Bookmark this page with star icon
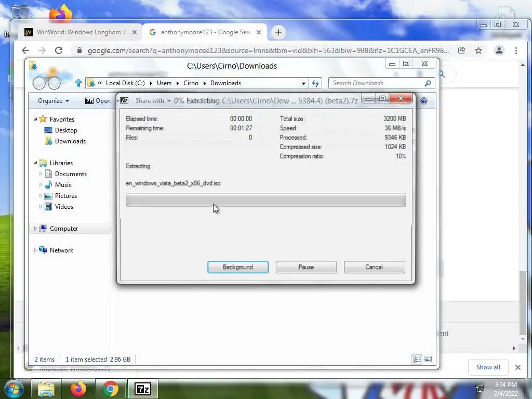The image size is (532, 399). pos(478,50)
